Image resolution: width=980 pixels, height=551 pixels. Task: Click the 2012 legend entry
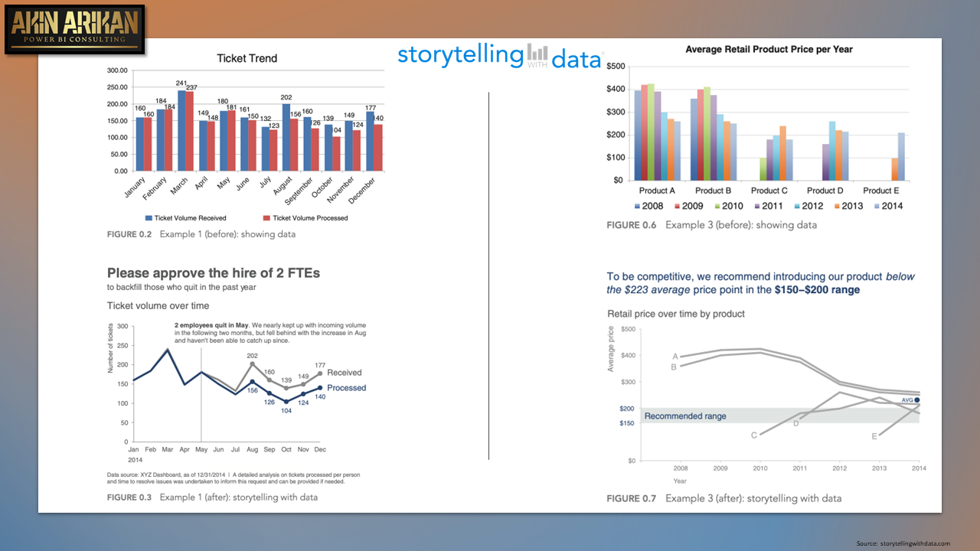[x=808, y=206]
